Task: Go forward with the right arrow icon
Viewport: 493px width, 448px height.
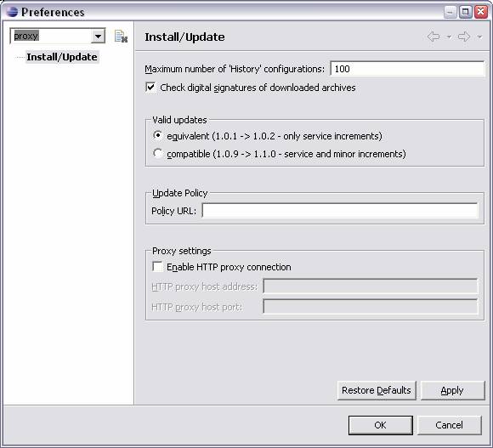Action: tap(464, 37)
